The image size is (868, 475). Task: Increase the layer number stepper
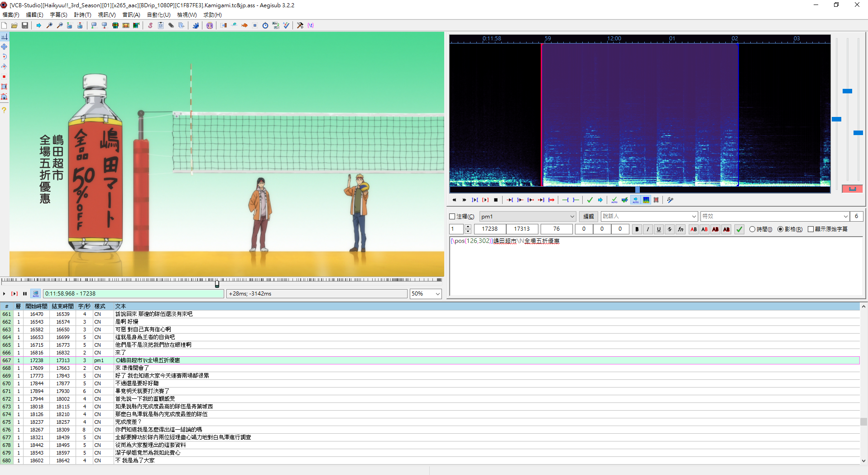coord(468,227)
